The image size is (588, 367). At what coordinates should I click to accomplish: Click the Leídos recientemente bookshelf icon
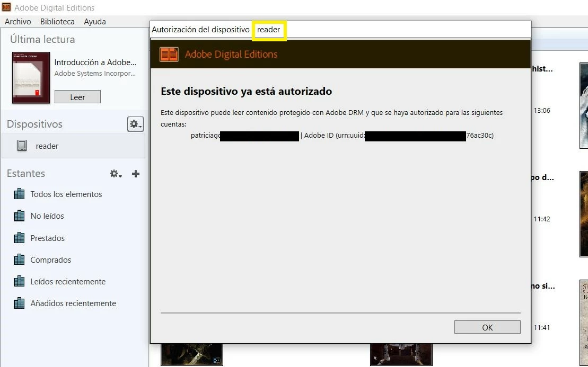click(x=19, y=281)
